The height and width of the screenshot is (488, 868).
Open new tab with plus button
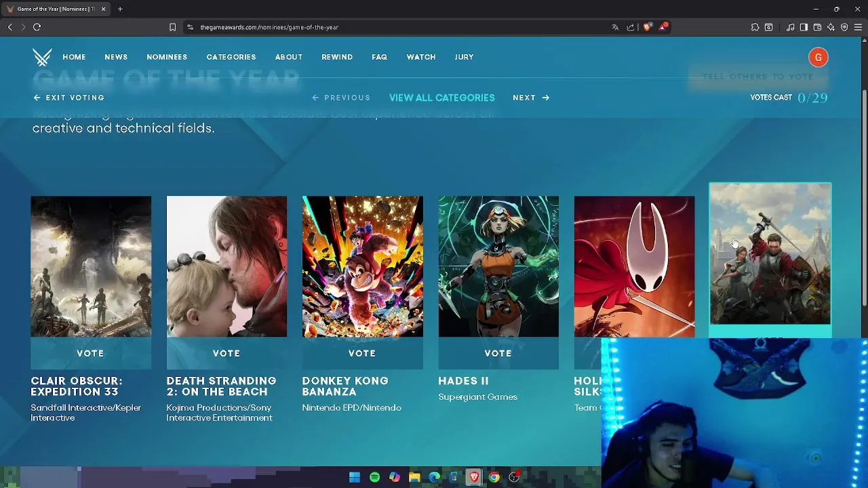coord(120,9)
